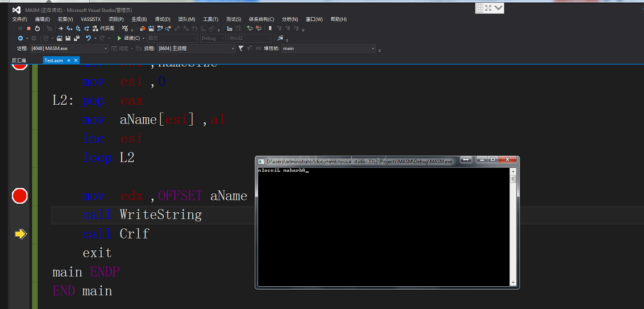This screenshot has height=309, width=644.
Task: Open the Win32 solution platform dropdown
Action: pos(250,38)
